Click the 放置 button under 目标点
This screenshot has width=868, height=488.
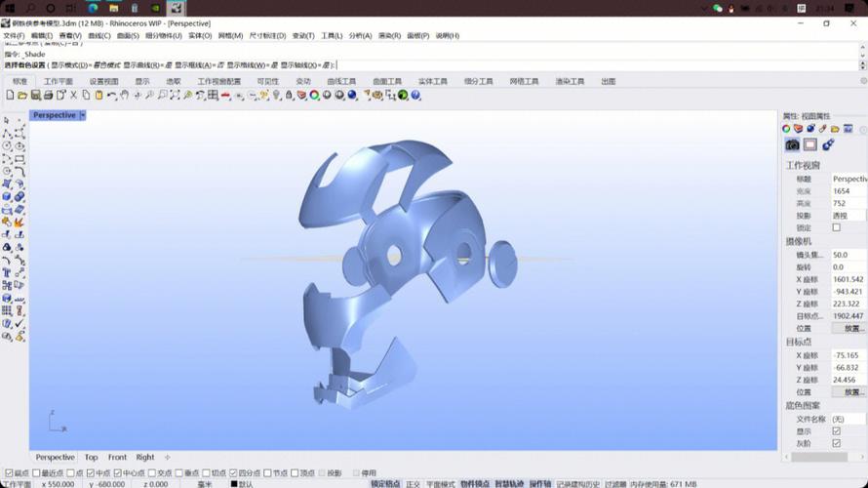coord(850,391)
